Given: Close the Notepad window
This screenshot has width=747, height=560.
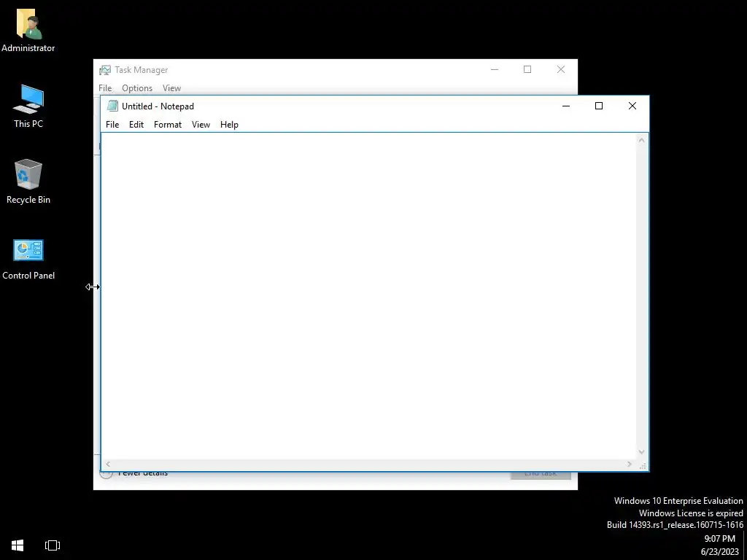Looking at the screenshot, I should 632,106.
